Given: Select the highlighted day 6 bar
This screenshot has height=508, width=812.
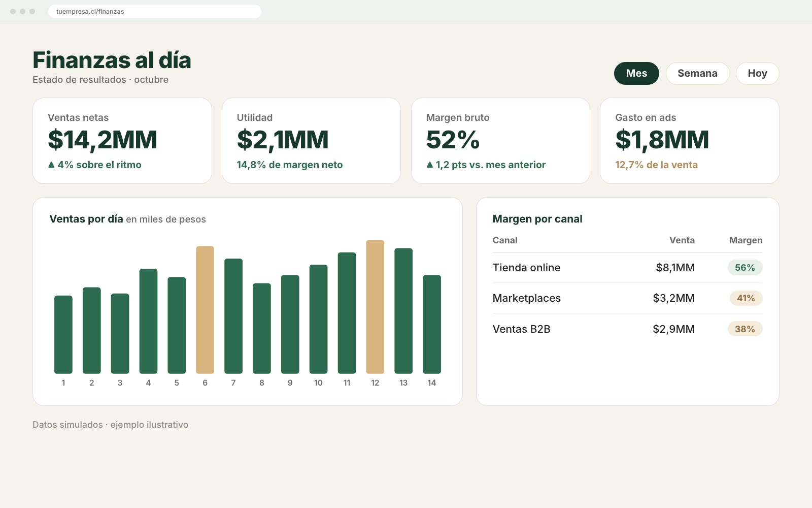Looking at the screenshot, I should coord(205,310).
